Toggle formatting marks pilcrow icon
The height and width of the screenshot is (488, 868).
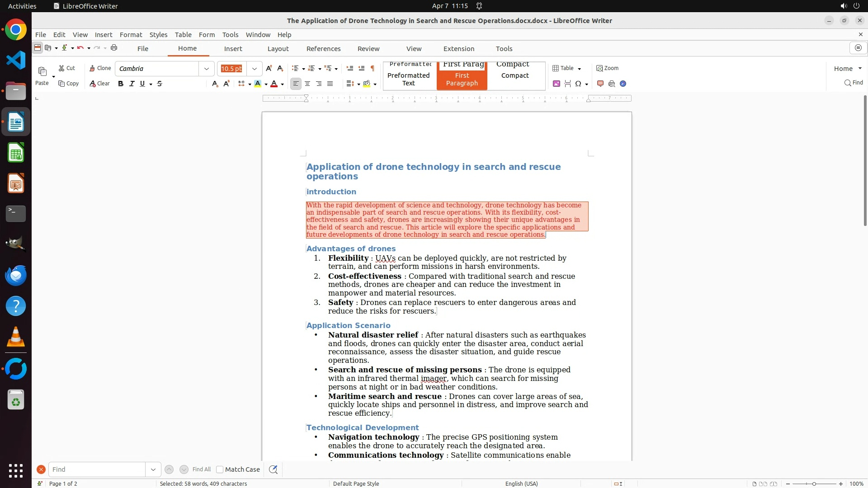click(x=373, y=68)
